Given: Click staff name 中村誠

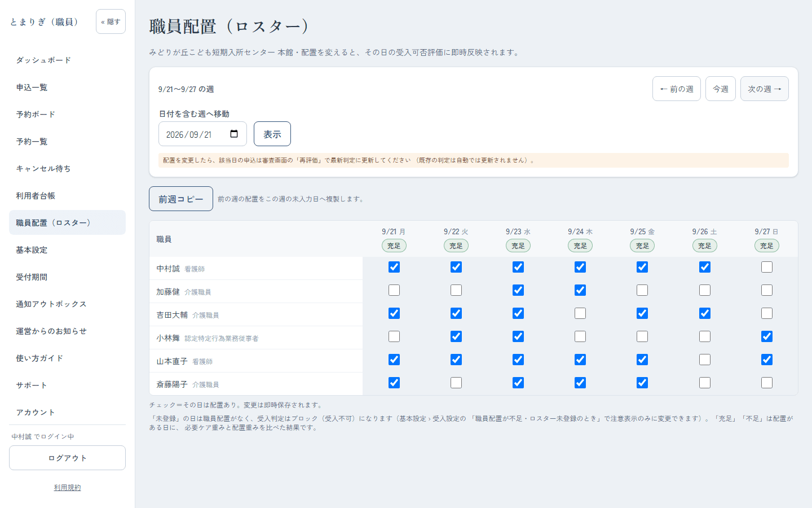Looking at the screenshot, I should pos(168,269).
